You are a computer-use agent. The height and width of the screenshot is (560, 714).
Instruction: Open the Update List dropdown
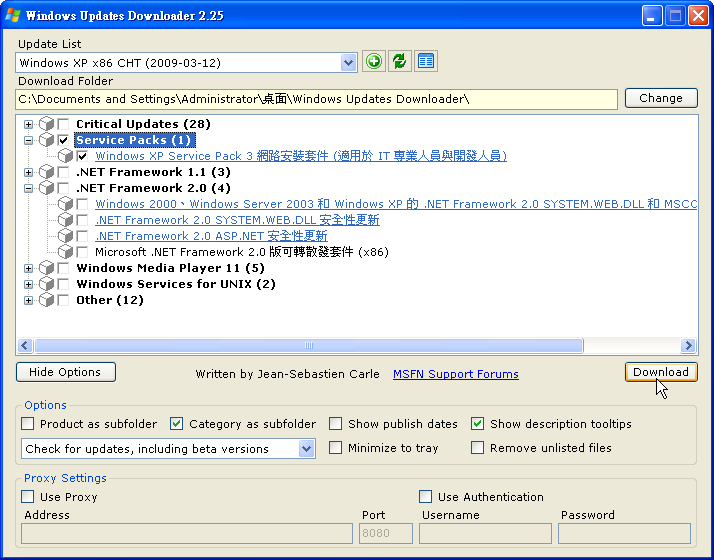[x=348, y=63]
